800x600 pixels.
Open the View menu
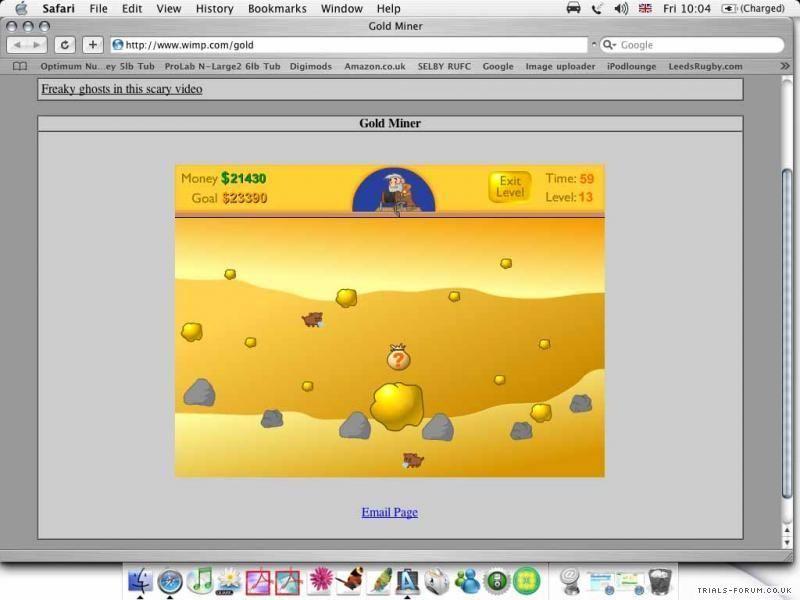coord(168,8)
